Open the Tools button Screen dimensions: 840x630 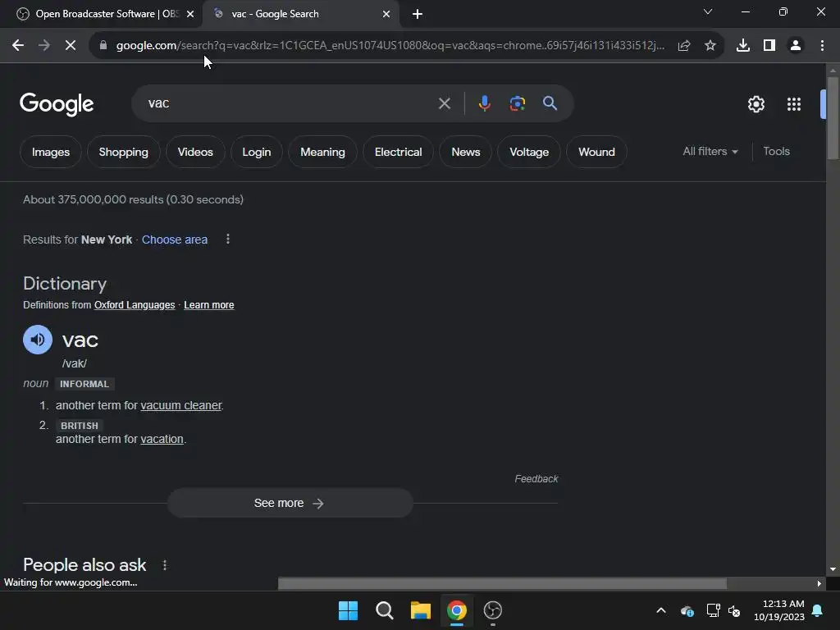pos(776,152)
